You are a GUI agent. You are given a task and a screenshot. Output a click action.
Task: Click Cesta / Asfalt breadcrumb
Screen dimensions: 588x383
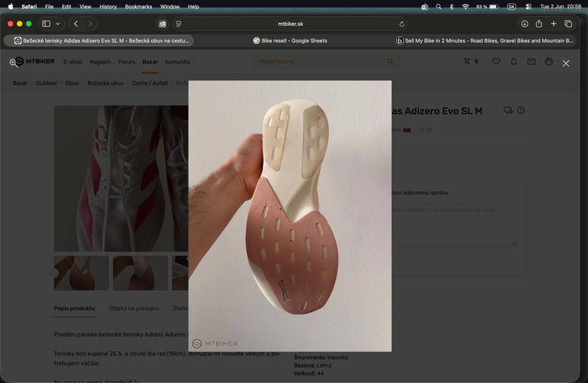point(150,83)
